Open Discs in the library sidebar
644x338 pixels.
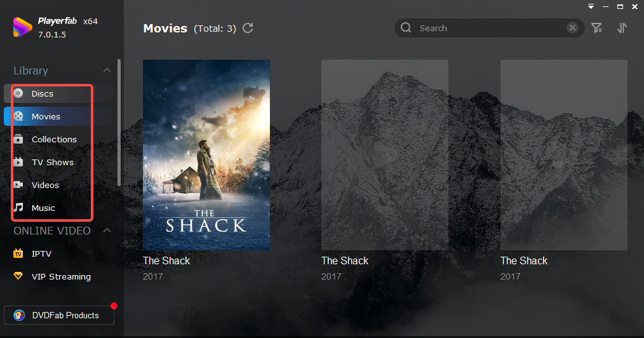(43, 93)
